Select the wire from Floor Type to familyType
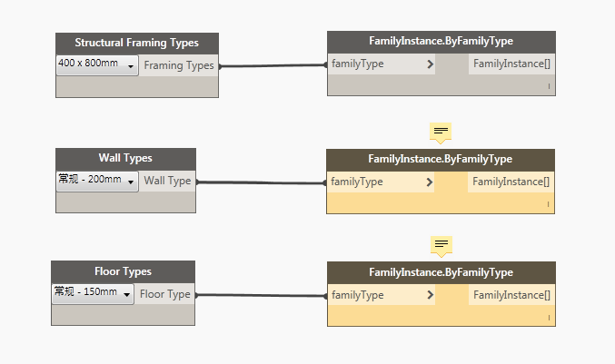Image resolution: width=615 pixels, height=364 pixels. [262, 295]
